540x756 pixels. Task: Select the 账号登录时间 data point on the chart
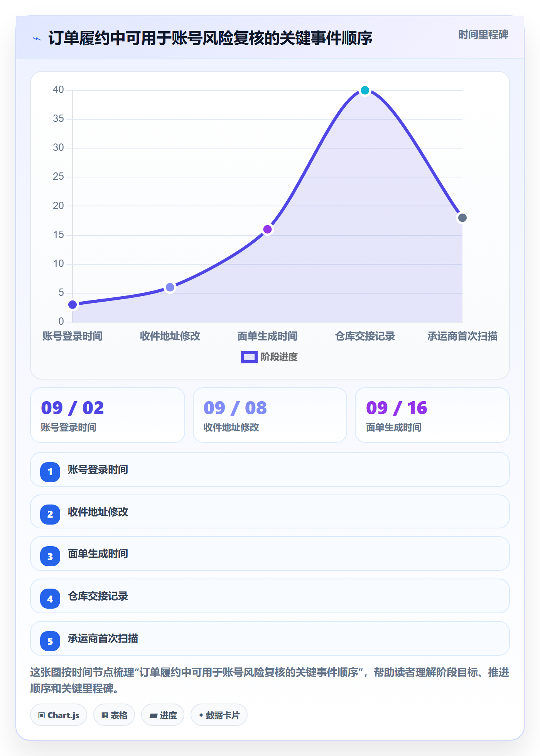[73, 305]
